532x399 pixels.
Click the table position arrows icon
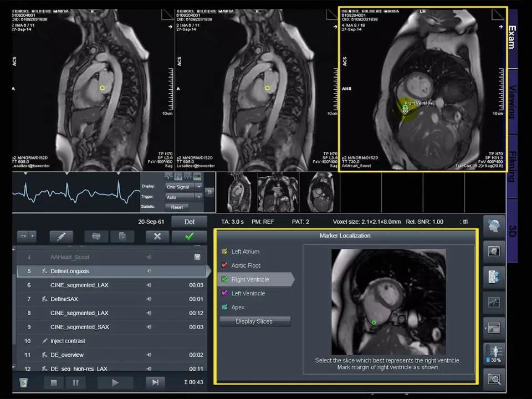coord(494,277)
